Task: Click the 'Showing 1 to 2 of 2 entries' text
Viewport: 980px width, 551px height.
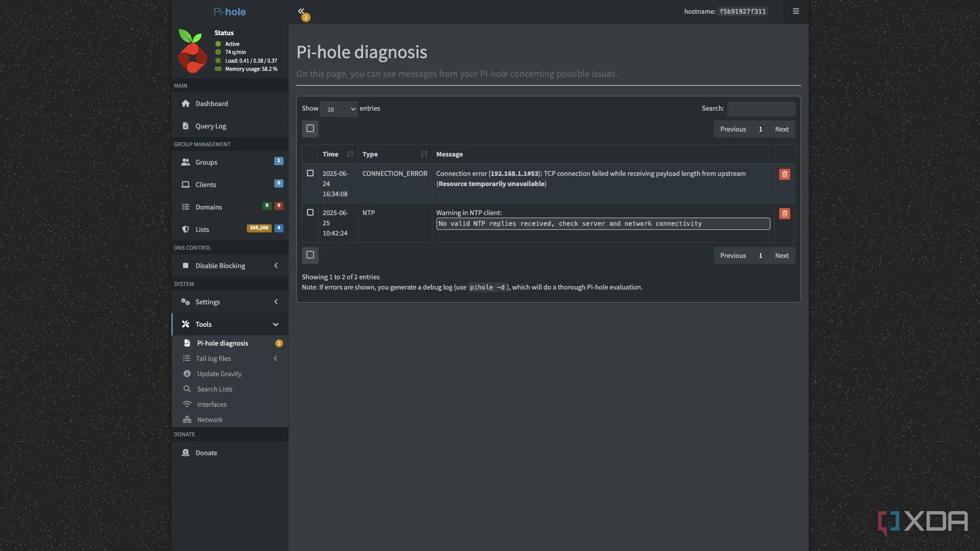Action: click(x=341, y=277)
